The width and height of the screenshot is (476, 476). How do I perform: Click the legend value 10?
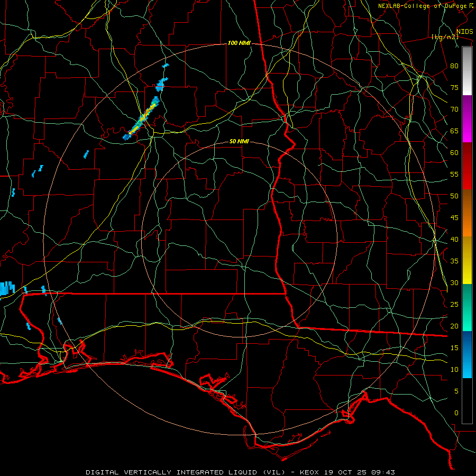click(454, 370)
